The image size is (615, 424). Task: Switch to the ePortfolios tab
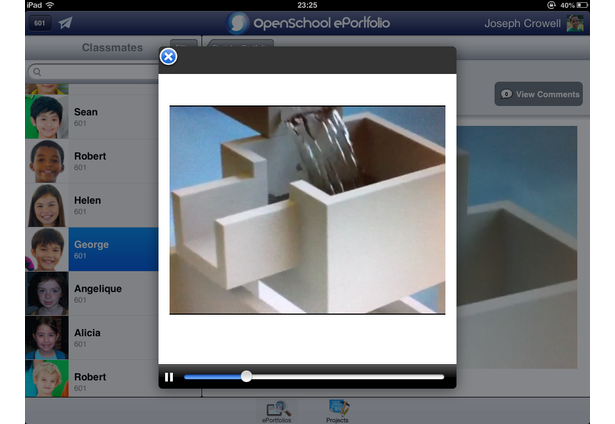tap(277, 411)
